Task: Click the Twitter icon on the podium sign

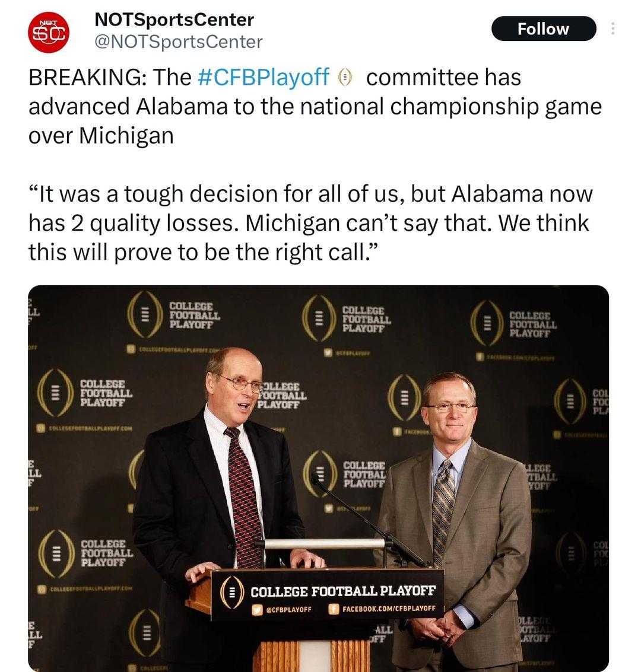Action: (257, 609)
